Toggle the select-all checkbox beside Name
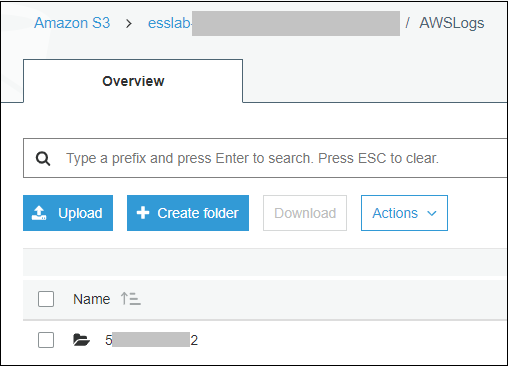Screen dimensions: 508x366 coord(46,299)
